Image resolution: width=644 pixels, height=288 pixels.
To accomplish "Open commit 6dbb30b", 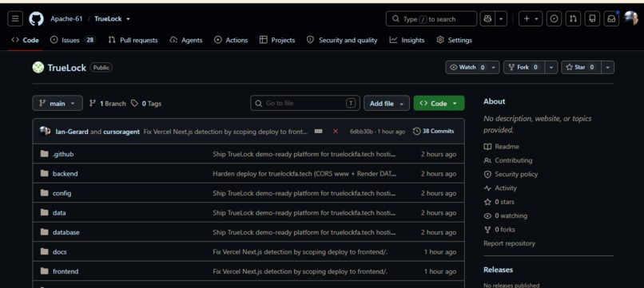I will pyautogui.click(x=361, y=132).
